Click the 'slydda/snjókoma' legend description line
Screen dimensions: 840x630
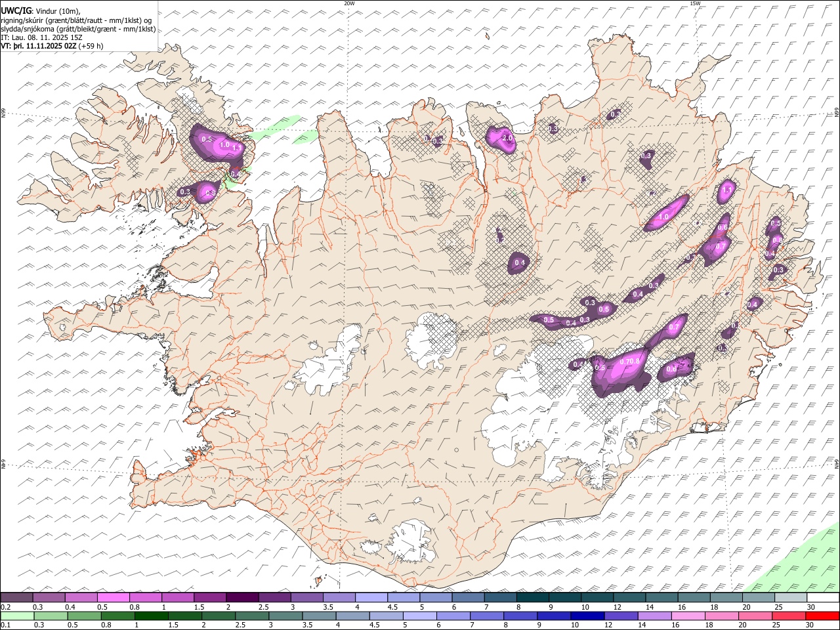[78, 29]
